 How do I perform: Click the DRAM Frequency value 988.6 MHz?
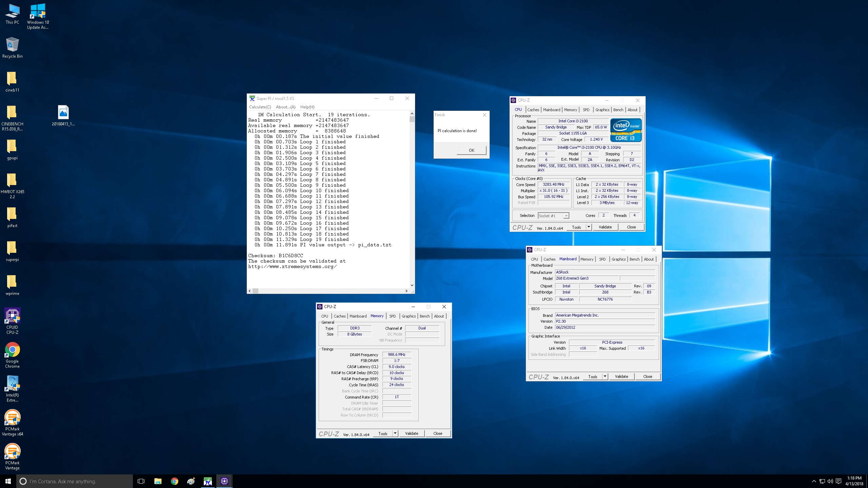(x=397, y=354)
